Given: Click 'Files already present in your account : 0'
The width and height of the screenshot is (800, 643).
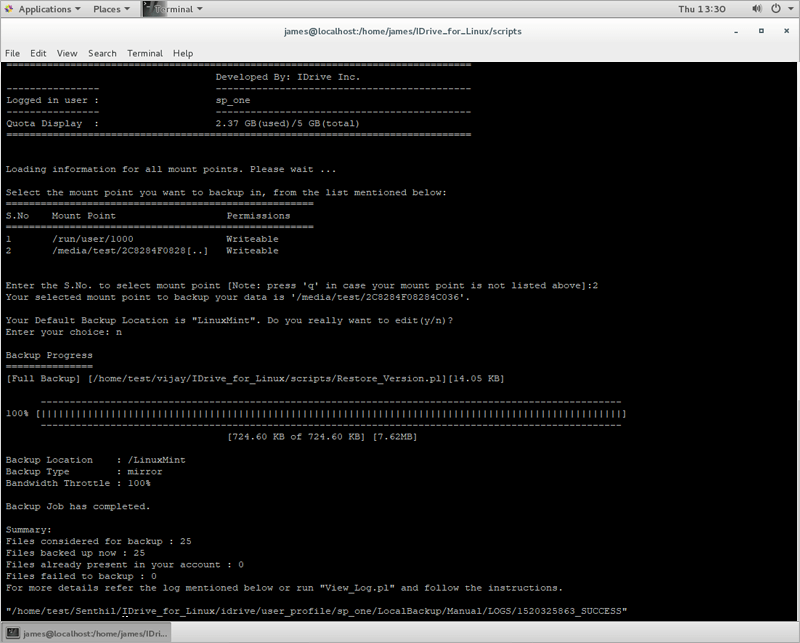Looking at the screenshot, I should [125, 565].
